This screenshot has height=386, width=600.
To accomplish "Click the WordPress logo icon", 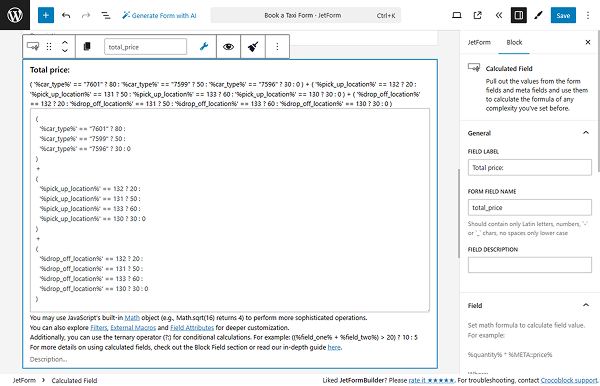I will (x=15, y=15).
